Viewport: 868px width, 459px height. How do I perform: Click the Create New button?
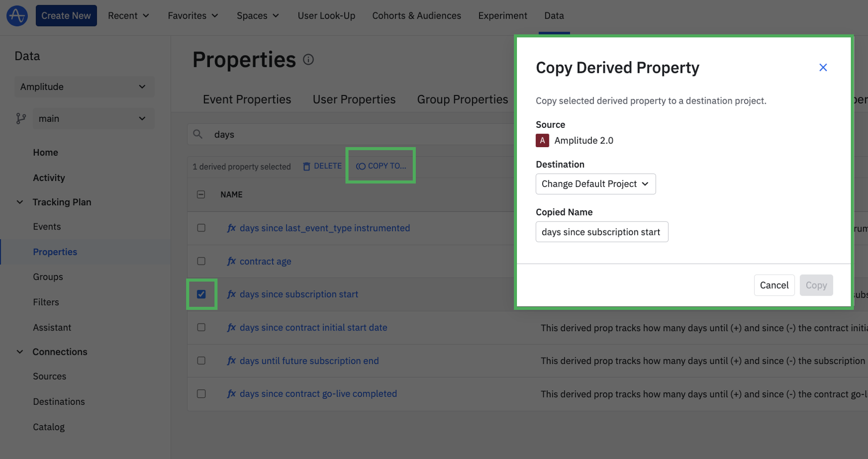[66, 16]
